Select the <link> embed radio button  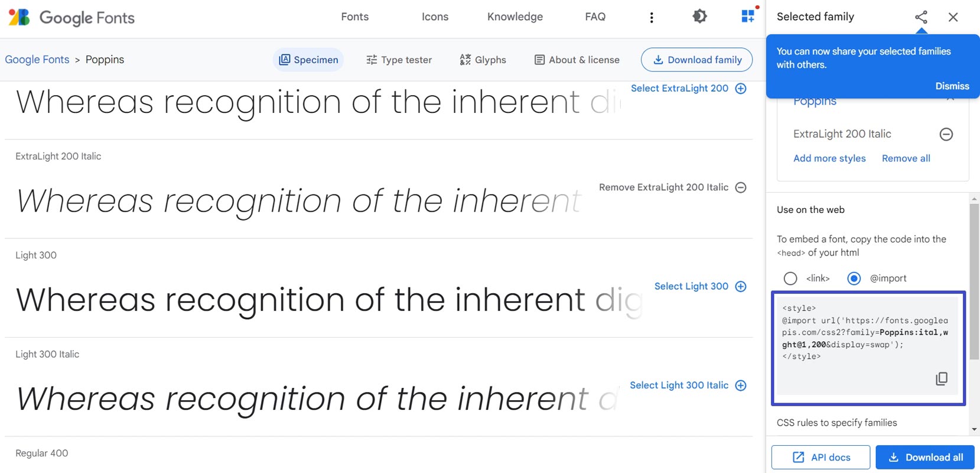[790, 278]
